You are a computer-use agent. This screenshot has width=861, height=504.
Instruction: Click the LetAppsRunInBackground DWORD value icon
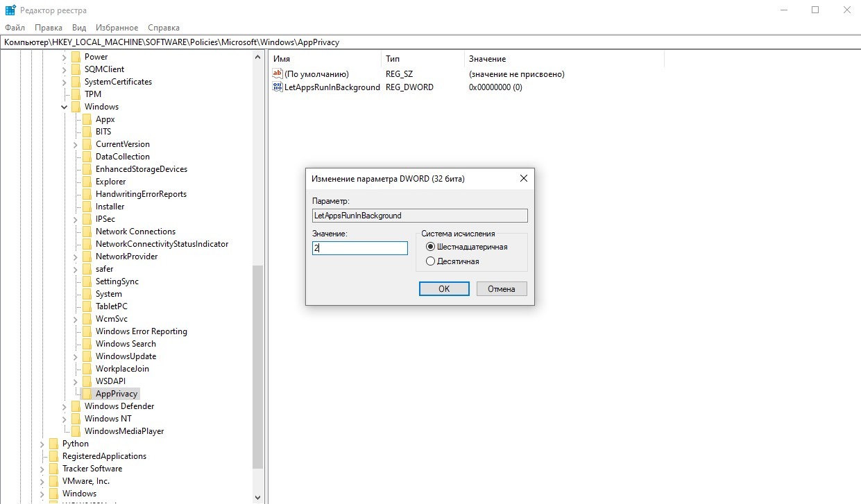click(x=278, y=87)
